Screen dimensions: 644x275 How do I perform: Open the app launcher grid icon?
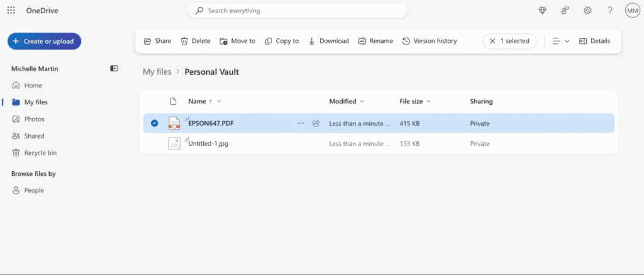11,11
